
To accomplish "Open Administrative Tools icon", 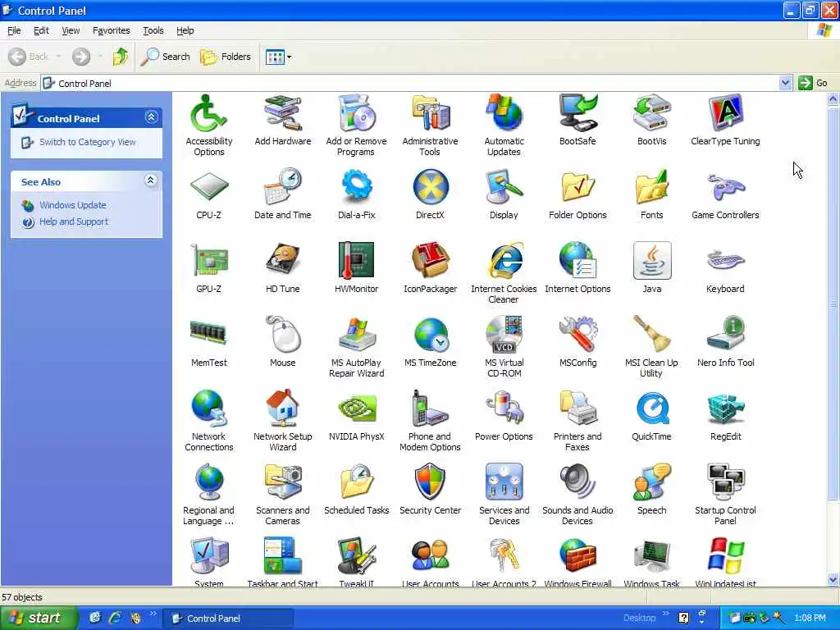I will [x=430, y=113].
